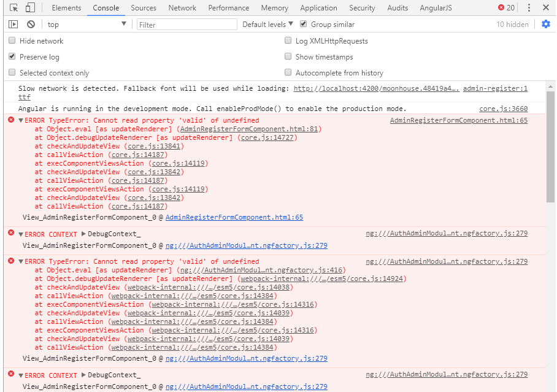Open the core.js:14727 stack trace link
The width and height of the screenshot is (557, 392).
click(267, 137)
